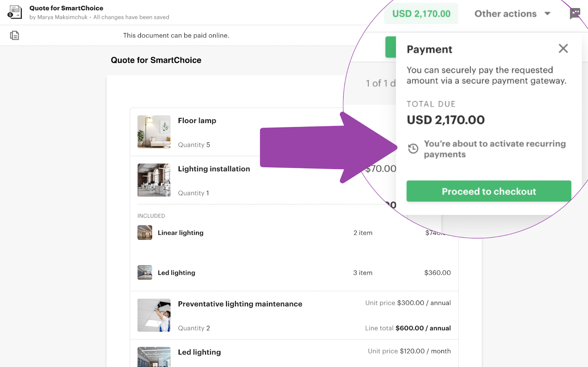Click the Led lighting included item thumbnail
The height and width of the screenshot is (367, 588).
point(145,273)
